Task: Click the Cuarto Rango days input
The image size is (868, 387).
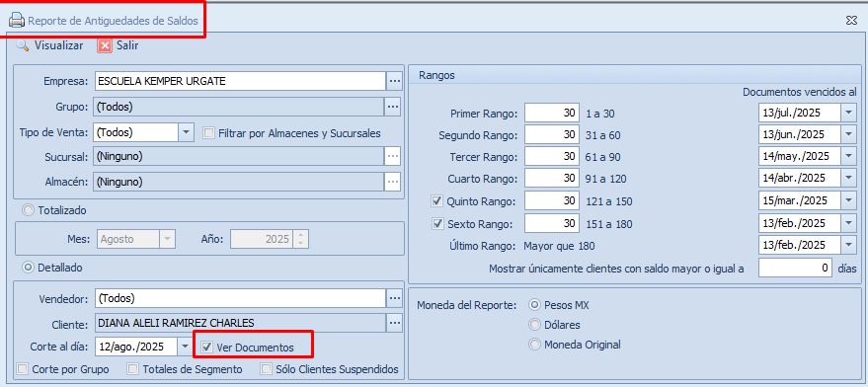Action: coord(552,179)
